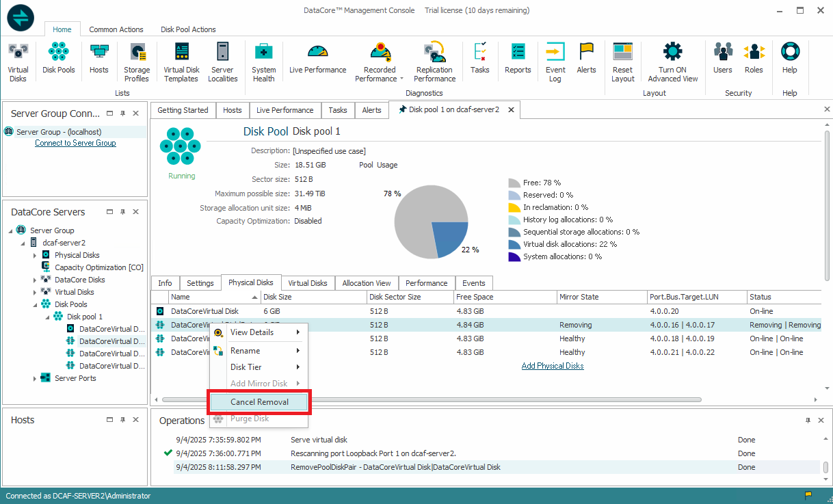The width and height of the screenshot is (833, 504).
Task: Pin the Server Group Connections panel
Action: point(122,114)
